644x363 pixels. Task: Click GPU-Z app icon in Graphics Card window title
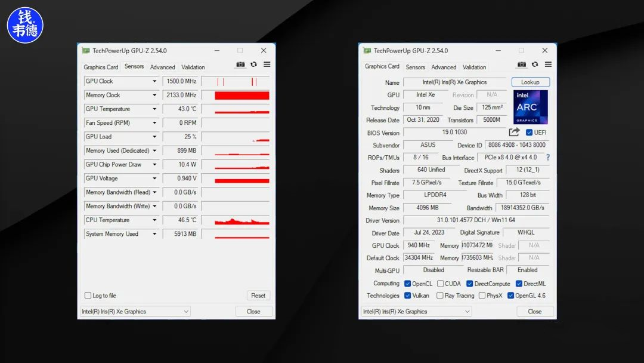click(x=367, y=51)
